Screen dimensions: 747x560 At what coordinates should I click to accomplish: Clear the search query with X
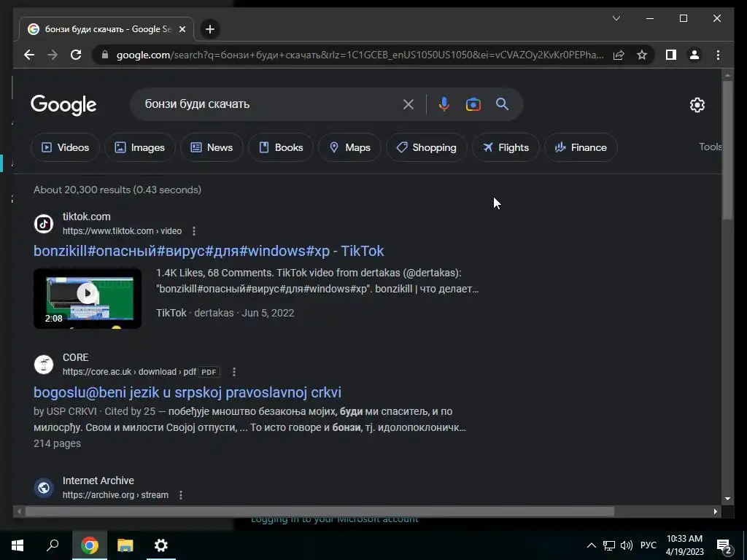click(409, 104)
